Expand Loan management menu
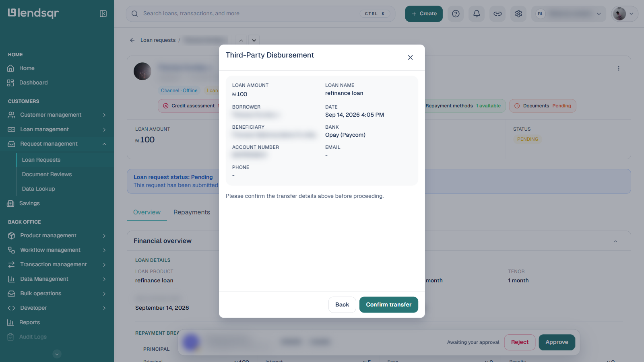Screen dimensions: 644x362 (x=57, y=130)
